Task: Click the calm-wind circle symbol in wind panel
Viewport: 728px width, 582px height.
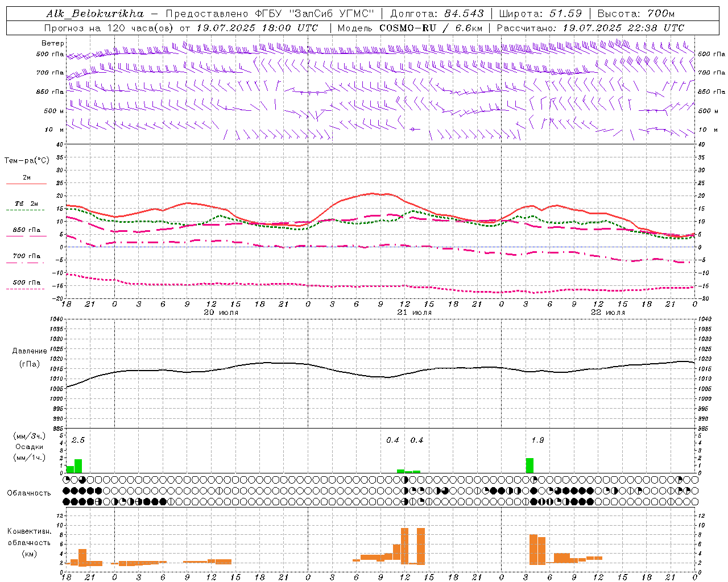Action: point(413,130)
